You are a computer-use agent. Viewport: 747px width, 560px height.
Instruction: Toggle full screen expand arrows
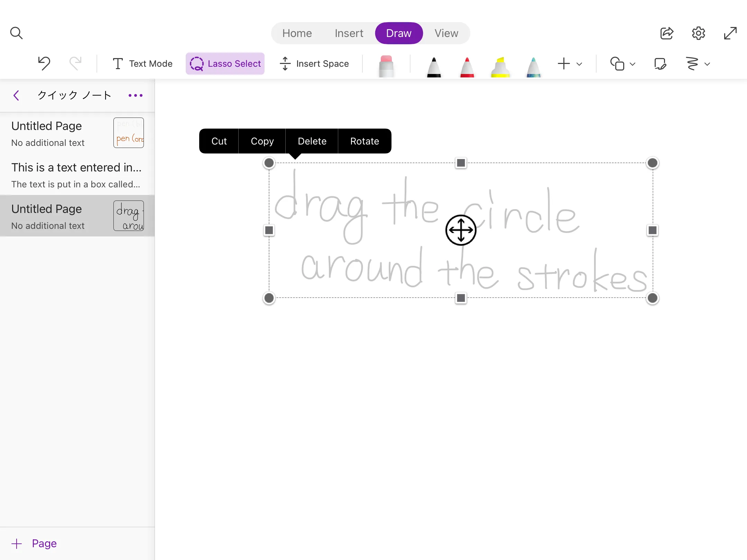(x=730, y=33)
